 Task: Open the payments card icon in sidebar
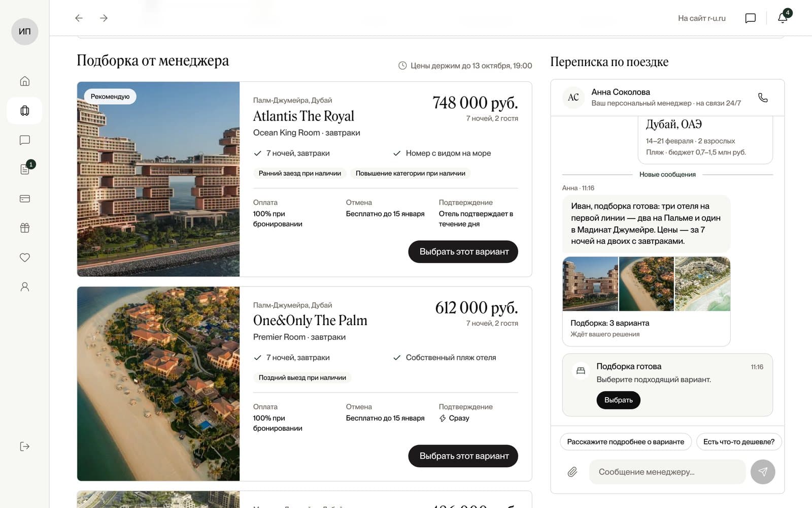(24, 199)
